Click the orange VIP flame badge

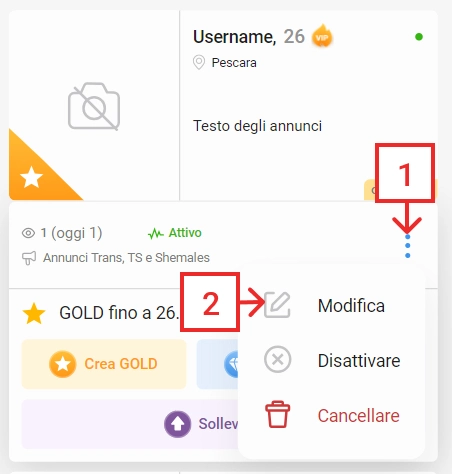pos(322,36)
